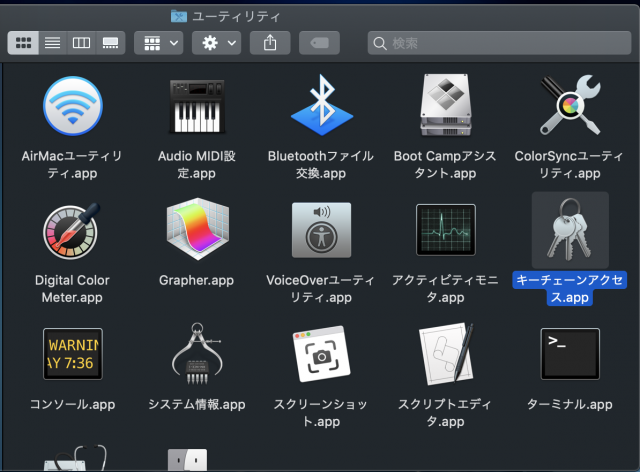This screenshot has width=640, height=472.
Task: Click the Digital Color Meter.app label
Action: point(72,289)
